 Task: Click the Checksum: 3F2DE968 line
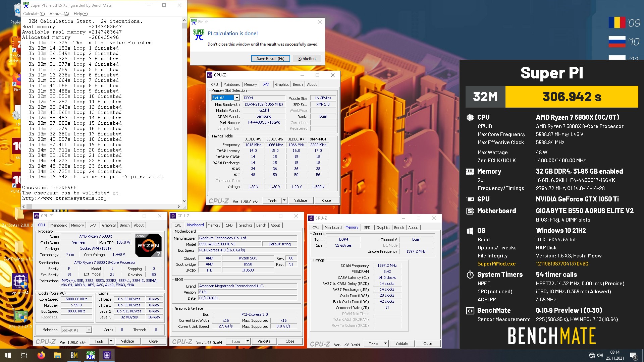pos(49,188)
